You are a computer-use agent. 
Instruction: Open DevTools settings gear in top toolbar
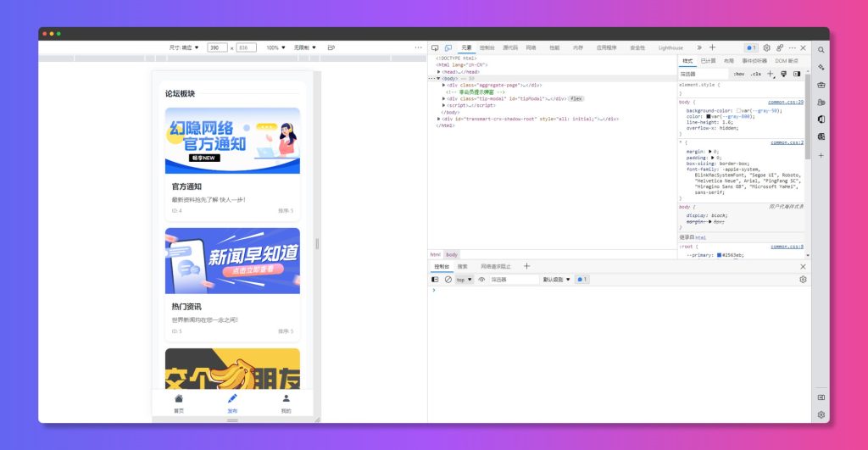[766, 47]
